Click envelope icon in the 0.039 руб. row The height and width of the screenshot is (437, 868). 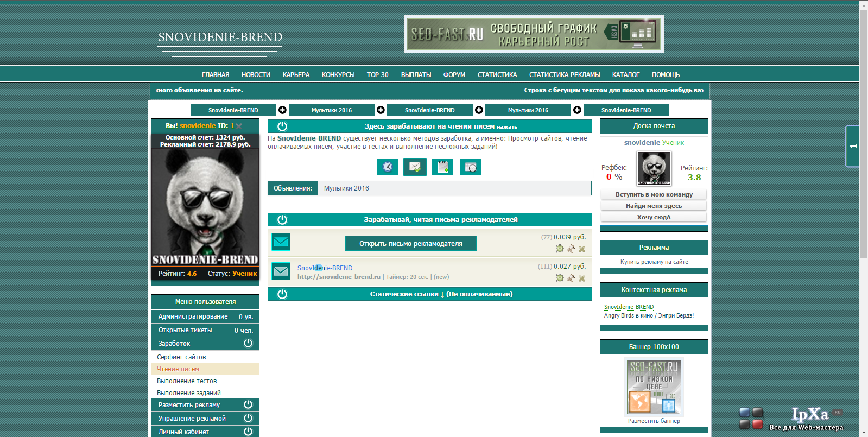point(281,242)
